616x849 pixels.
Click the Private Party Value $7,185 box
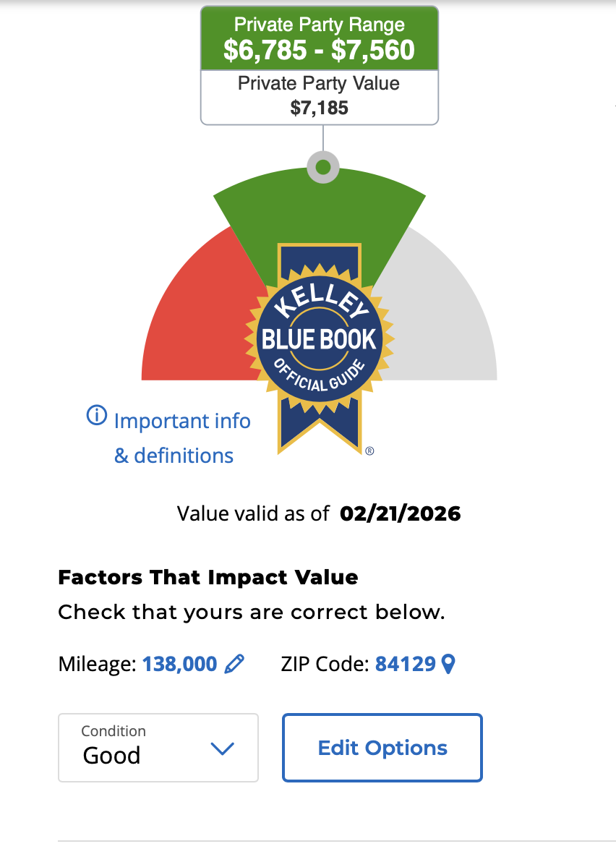click(319, 96)
